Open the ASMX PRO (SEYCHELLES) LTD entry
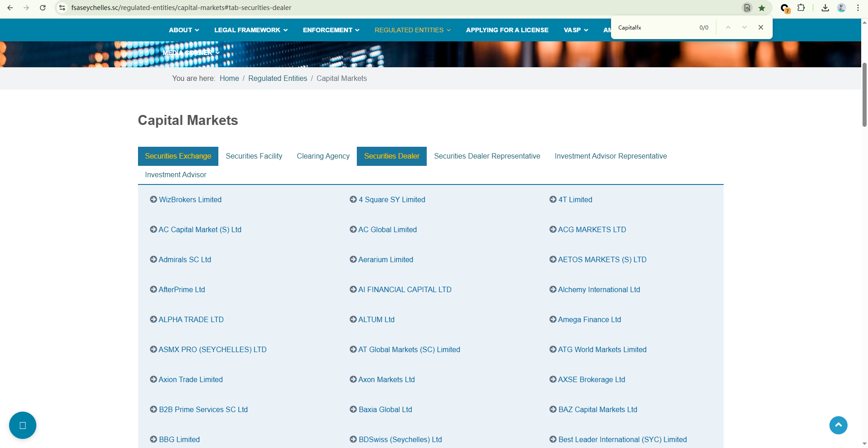Screen dimensions: 868x448 tap(212, 349)
